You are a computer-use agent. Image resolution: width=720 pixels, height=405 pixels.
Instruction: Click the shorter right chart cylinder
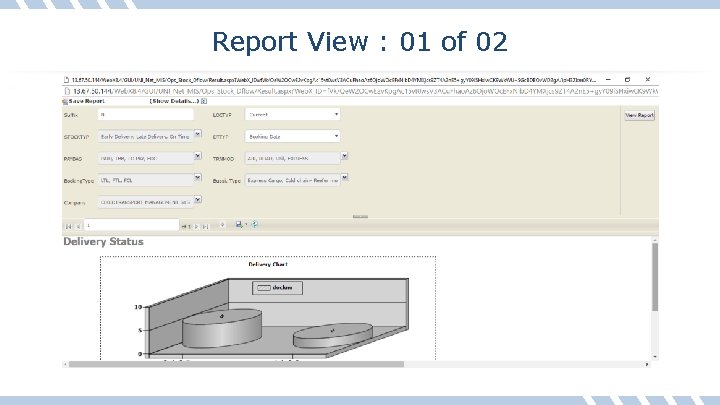click(x=333, y=337)
